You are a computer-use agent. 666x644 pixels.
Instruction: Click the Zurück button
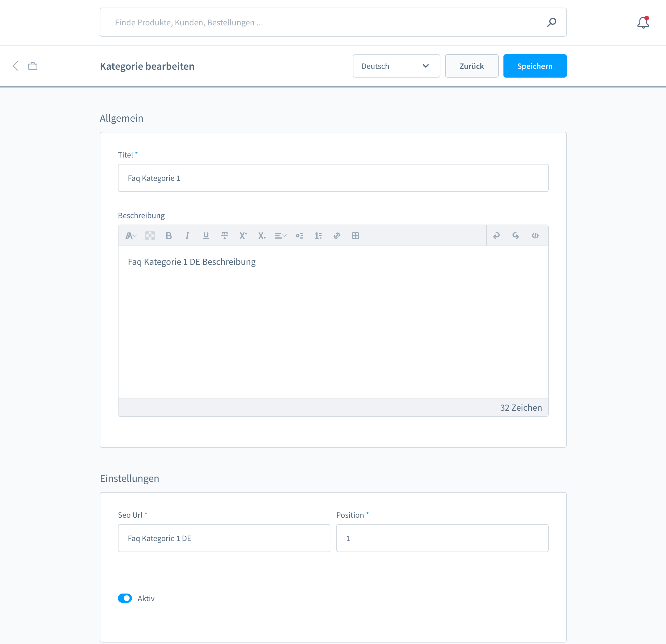click(472, 66)
